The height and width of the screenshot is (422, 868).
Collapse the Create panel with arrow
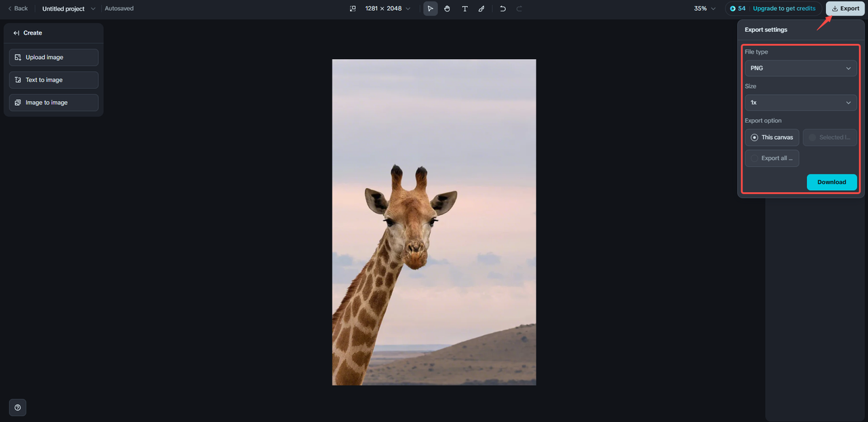tap(16, 33)
